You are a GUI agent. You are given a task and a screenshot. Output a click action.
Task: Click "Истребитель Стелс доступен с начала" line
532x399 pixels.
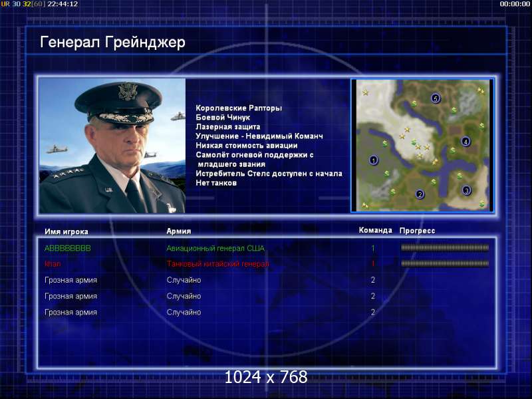coord(269,174)
